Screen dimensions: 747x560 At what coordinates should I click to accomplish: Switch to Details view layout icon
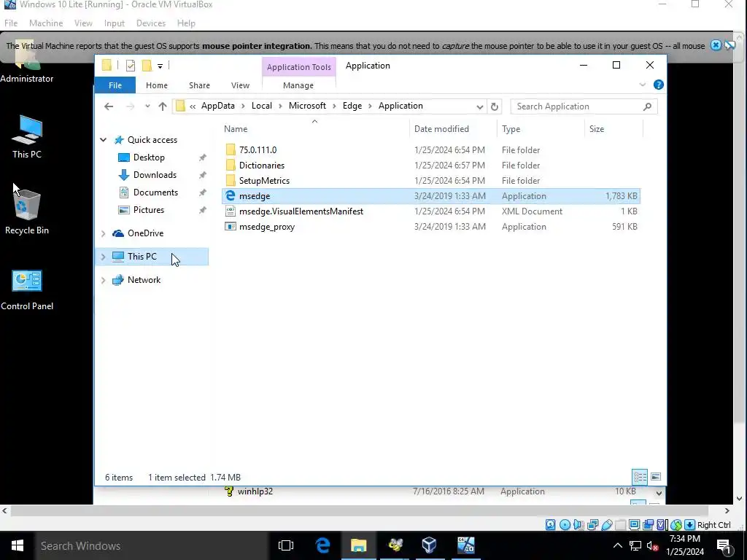640,477
